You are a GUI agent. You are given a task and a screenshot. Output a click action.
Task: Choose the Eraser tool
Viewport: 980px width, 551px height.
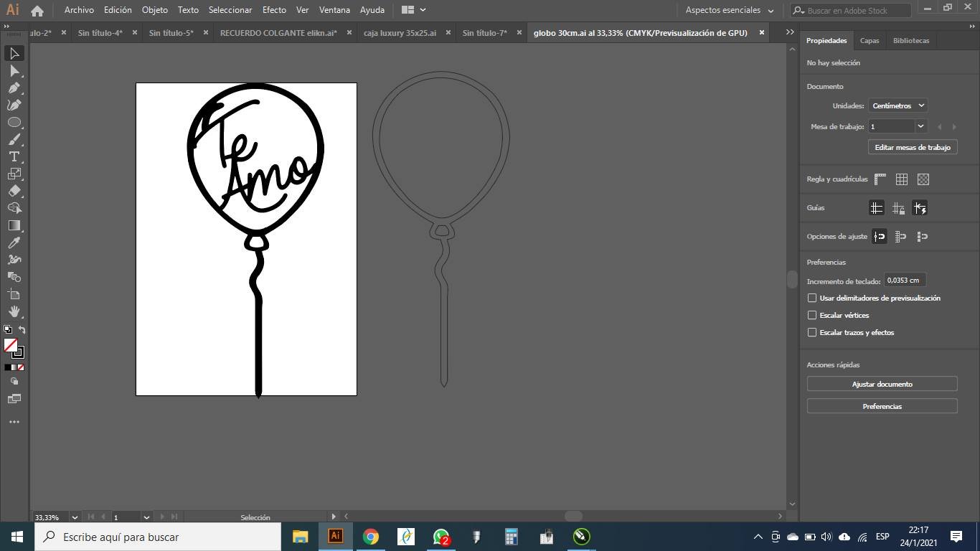(14, 191)
